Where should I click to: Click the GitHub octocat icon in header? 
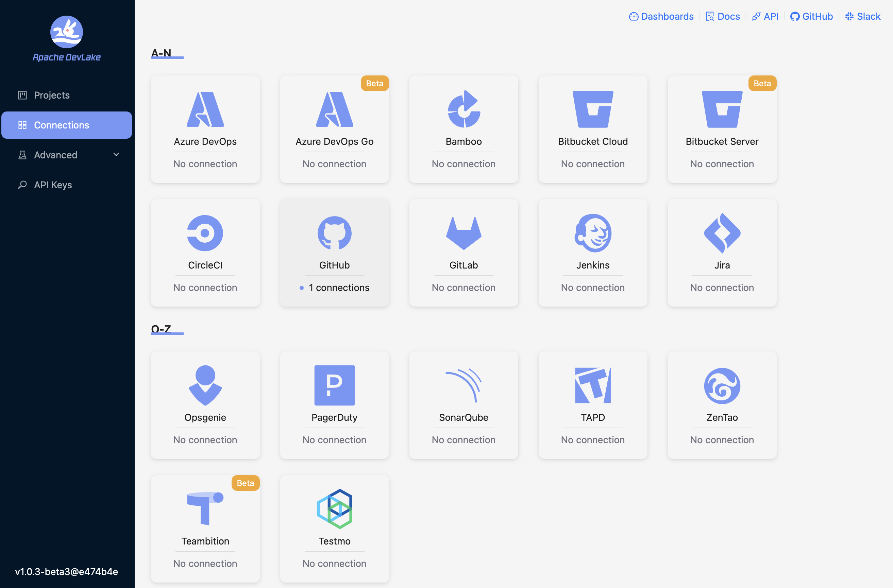point(795,17)
